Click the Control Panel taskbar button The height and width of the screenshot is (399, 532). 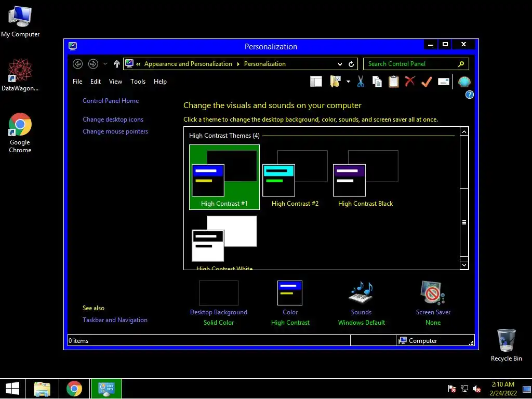point(106,389)
